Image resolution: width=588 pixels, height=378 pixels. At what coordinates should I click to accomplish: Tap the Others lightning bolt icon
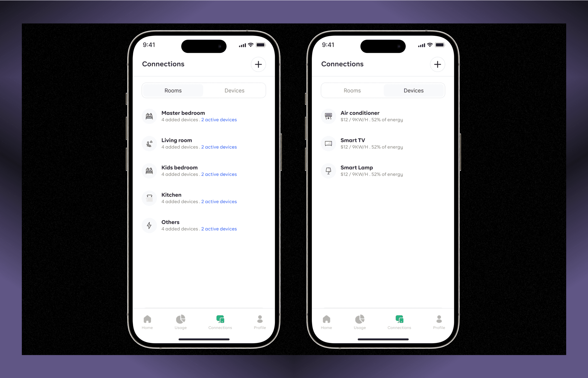149,225
